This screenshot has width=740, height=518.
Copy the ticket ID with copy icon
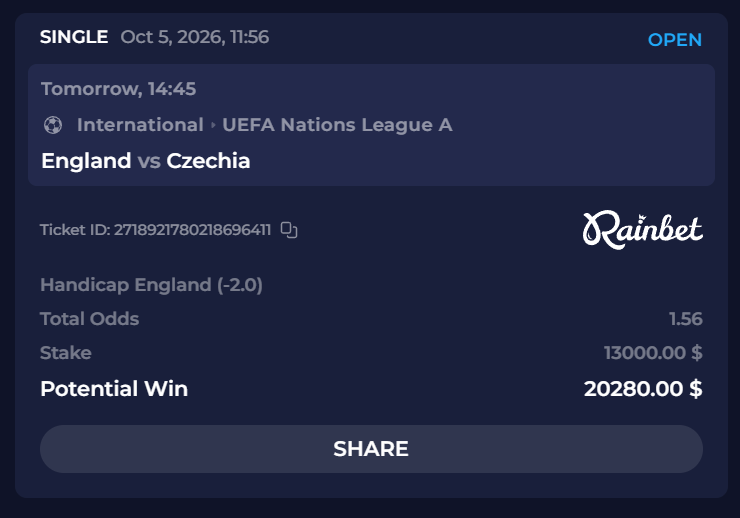[289, 230]
